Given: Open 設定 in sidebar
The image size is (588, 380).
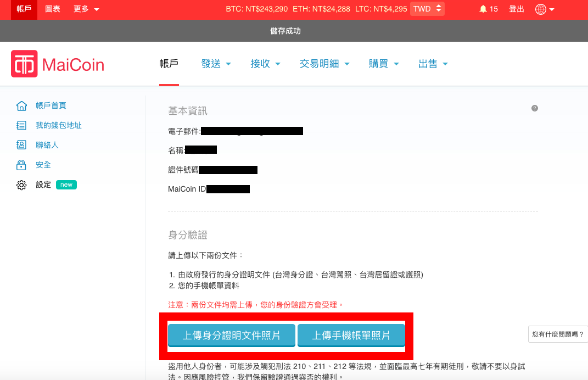Looking at the screenshot, I should pos(43,185).
